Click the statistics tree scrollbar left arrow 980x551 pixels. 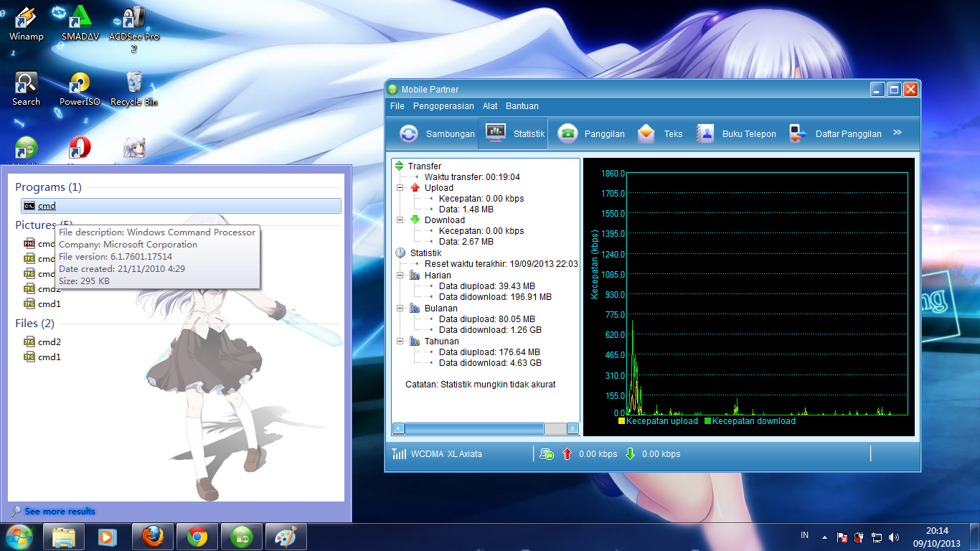pyautogui.click(x=398, y=428)
